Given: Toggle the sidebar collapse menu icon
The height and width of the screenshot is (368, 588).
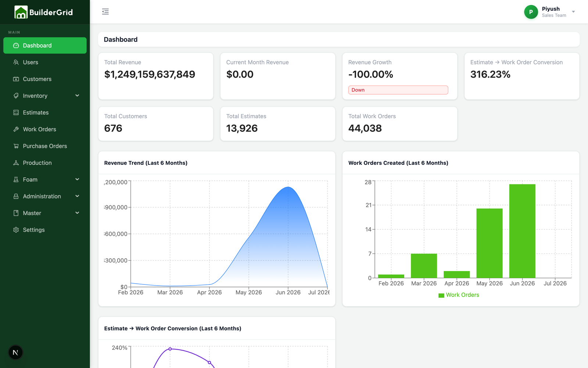Looking at the screenshot, I should point(105,12).
